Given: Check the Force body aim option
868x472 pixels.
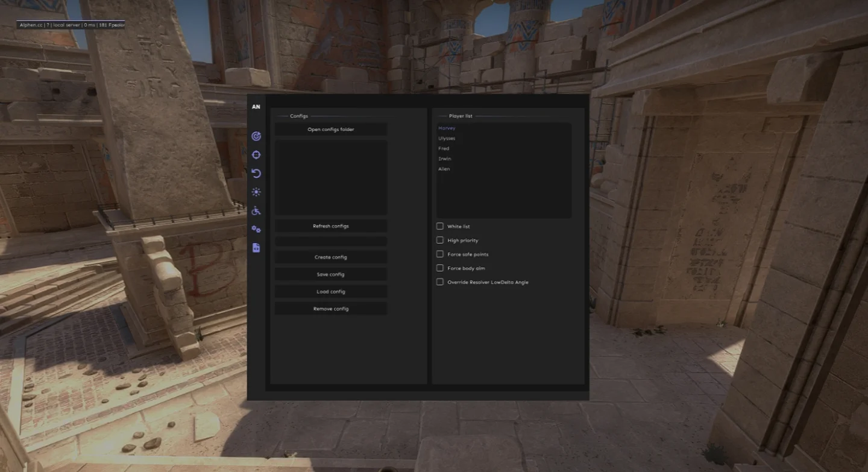Looking at the screenshot, I should 440,268.
